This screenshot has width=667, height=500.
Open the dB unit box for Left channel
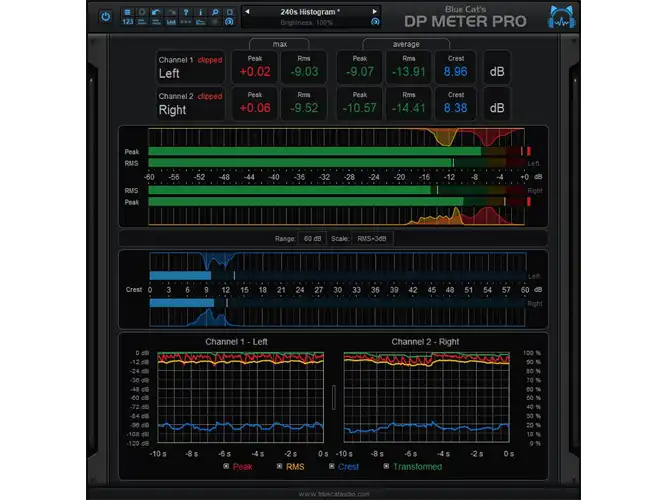(496, 68)
